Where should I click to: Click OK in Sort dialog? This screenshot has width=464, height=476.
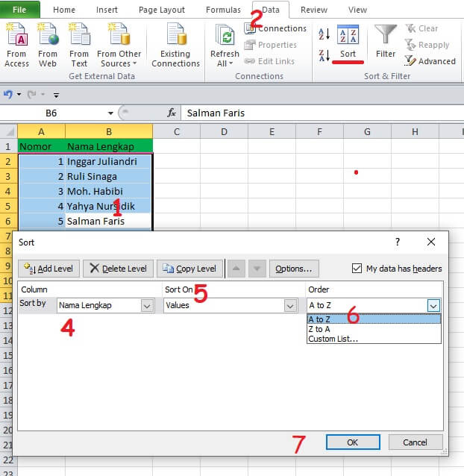coord(353,442)
